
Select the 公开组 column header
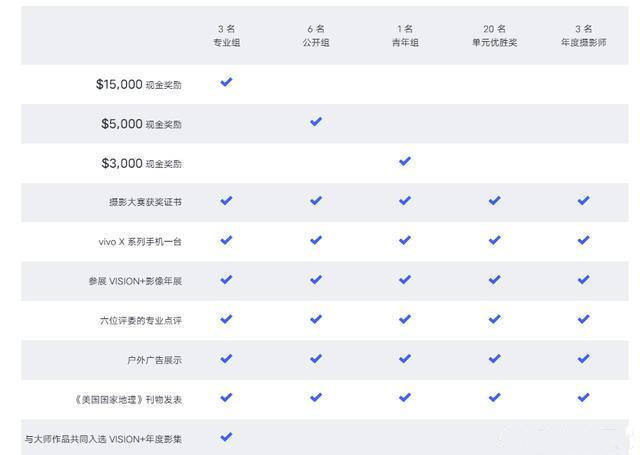[316, 36]
